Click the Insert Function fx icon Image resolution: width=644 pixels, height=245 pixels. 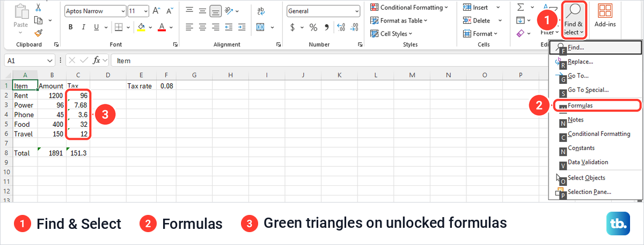(x=97, y=61)
